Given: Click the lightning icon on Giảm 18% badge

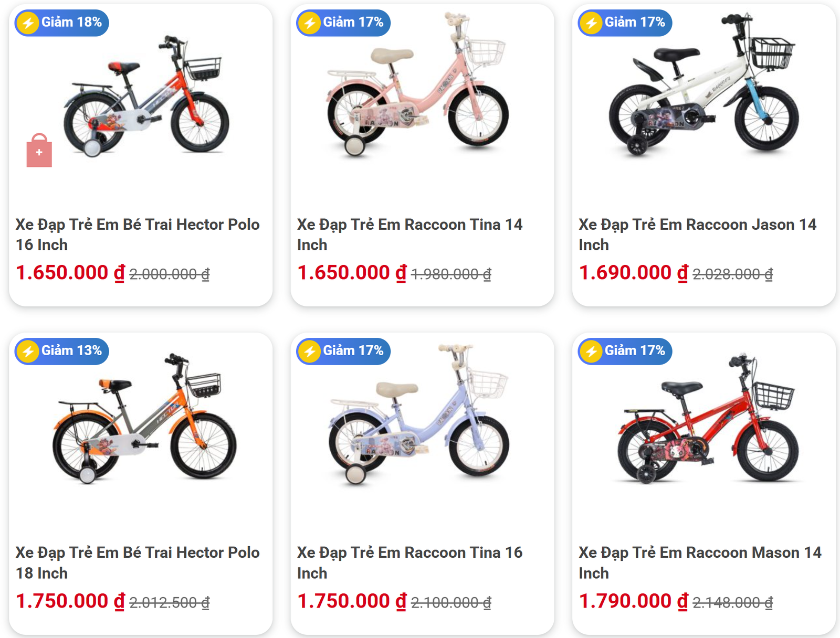Looking at the screenshot, I should (28, 23).
